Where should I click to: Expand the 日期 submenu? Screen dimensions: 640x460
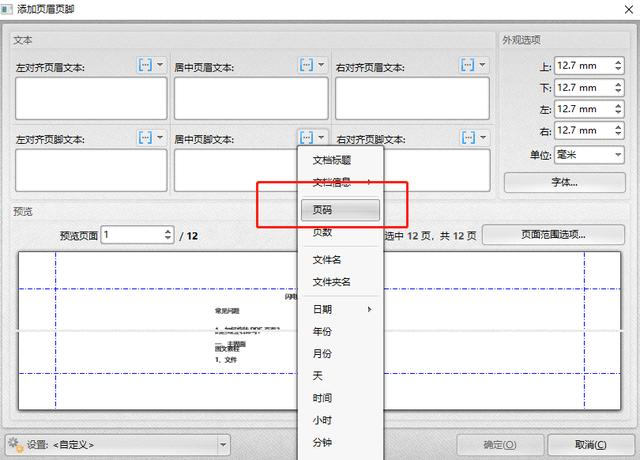click(340, 309)
